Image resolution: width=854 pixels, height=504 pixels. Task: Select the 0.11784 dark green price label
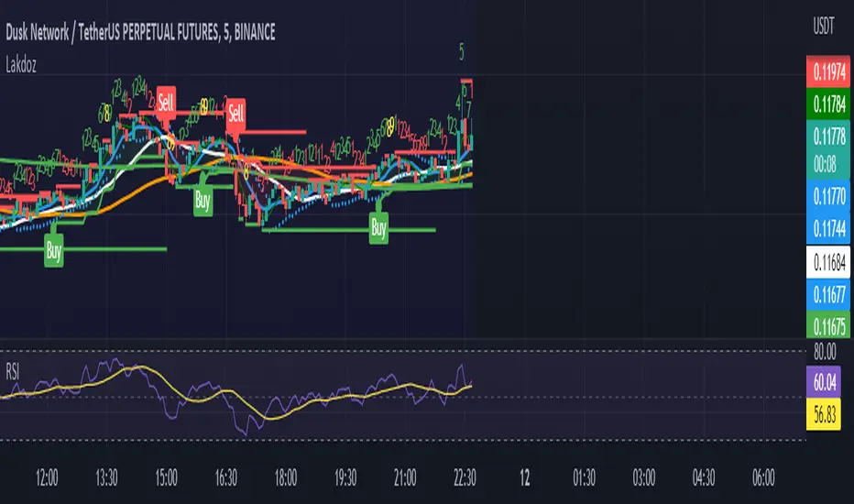pos(827,104)
